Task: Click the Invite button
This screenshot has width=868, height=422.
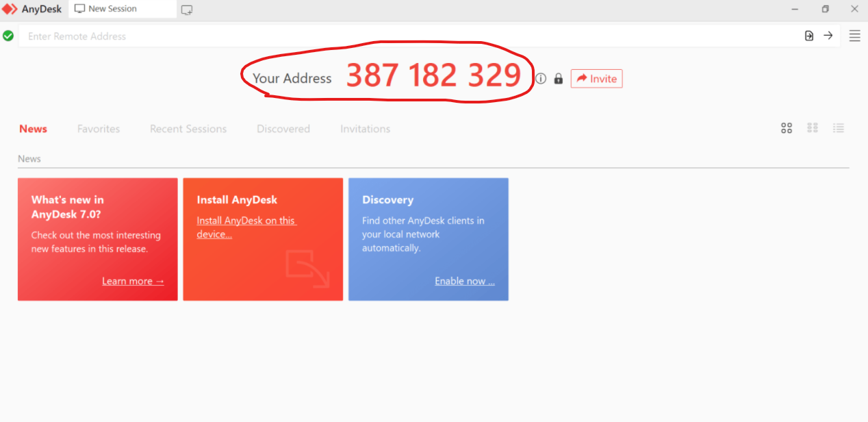Action: 596,78
